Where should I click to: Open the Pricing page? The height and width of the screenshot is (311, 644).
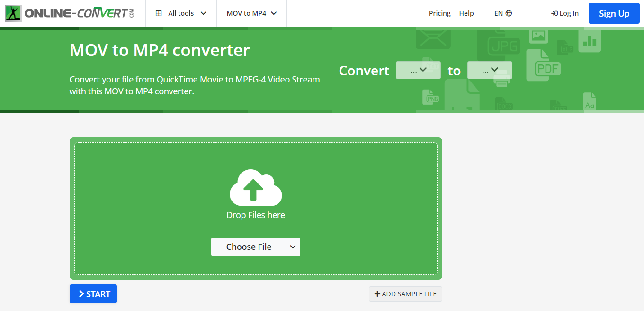(439, 13)
